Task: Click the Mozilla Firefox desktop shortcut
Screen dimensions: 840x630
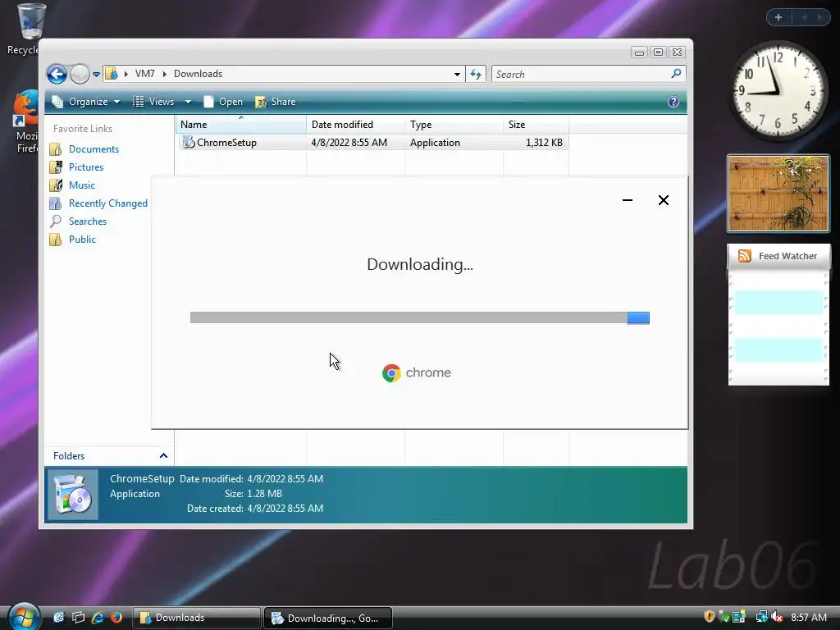Action: 25,122
